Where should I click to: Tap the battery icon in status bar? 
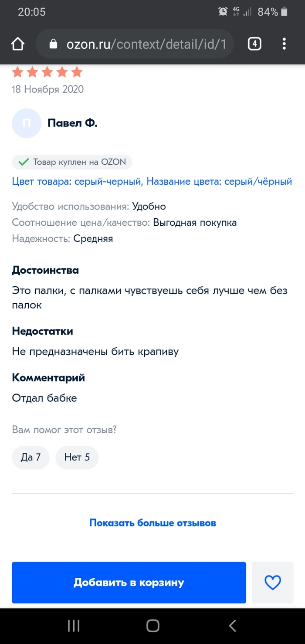click(x=285, y=12)
